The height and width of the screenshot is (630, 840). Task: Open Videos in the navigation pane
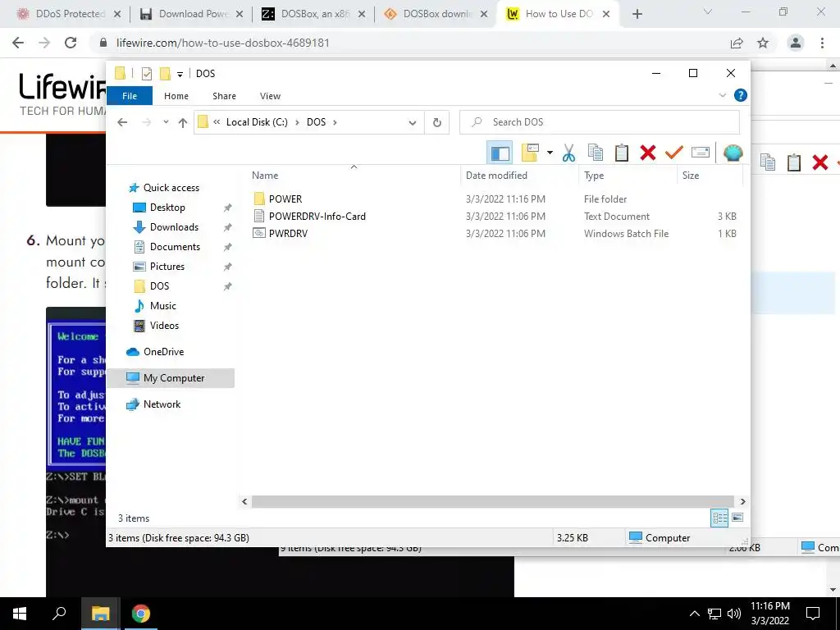[x=164, y=326]
